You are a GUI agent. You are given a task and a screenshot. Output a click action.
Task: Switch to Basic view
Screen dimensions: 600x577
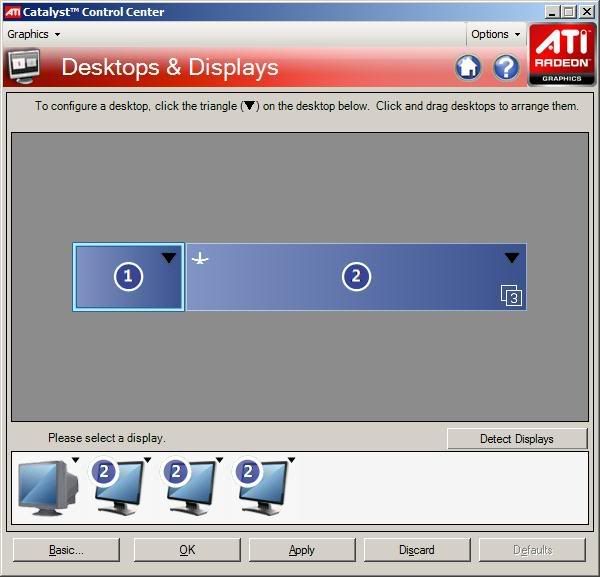pos(66,550)
